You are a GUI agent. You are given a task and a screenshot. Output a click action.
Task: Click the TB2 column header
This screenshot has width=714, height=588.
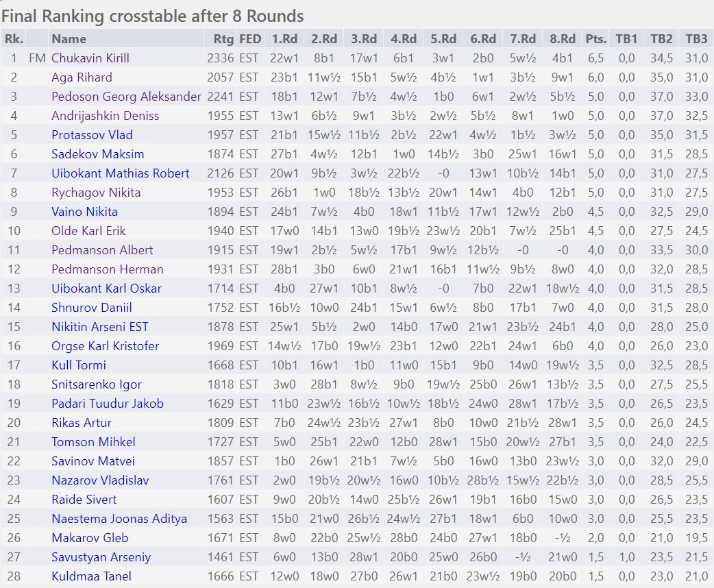pos(661,38)
